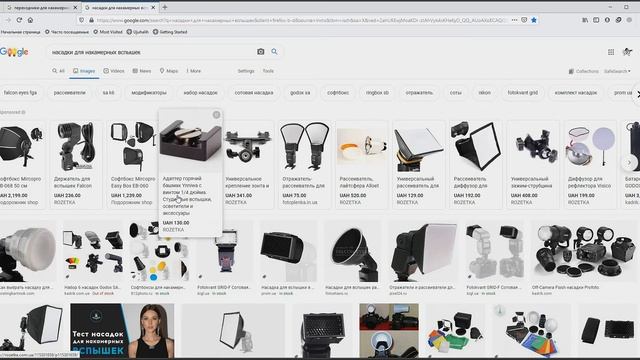The image size is (640, 360).
Task: Open the search Settings menu
Action: coord(246,71)
